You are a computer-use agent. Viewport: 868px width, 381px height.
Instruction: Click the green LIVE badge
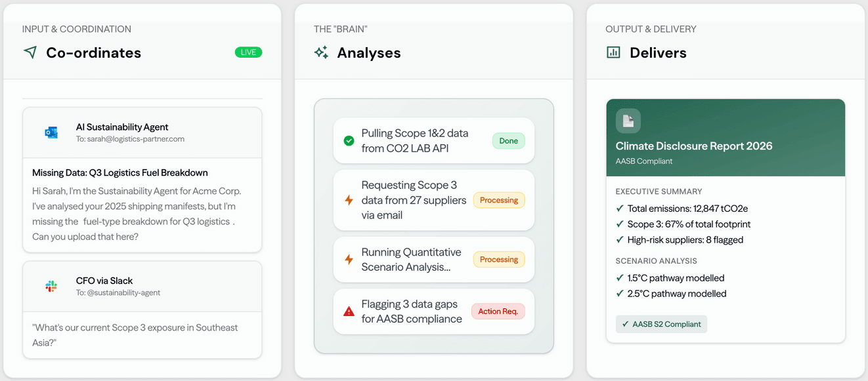point(248,52)
